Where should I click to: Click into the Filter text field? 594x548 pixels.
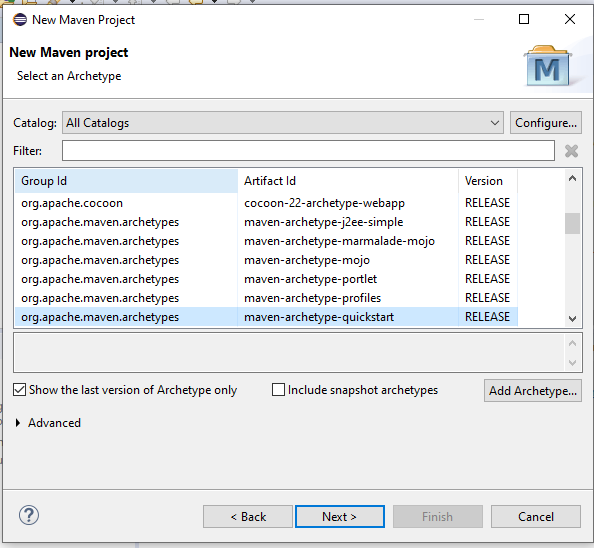(x=308, y=151)
